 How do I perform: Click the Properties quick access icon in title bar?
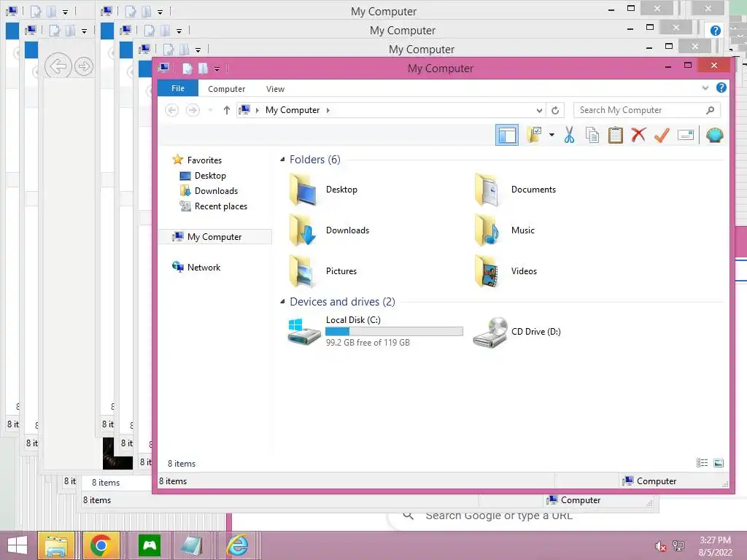pos(187,68)
